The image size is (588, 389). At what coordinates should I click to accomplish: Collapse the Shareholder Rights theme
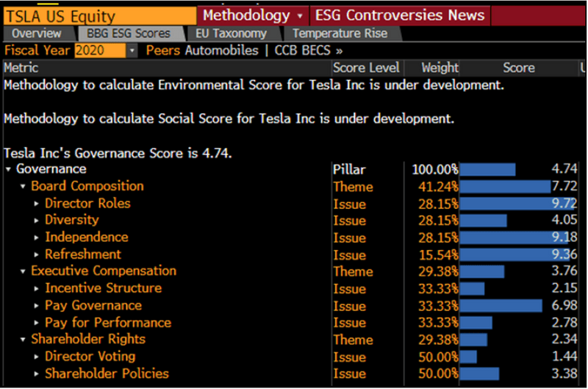click(x=23, y=340)
